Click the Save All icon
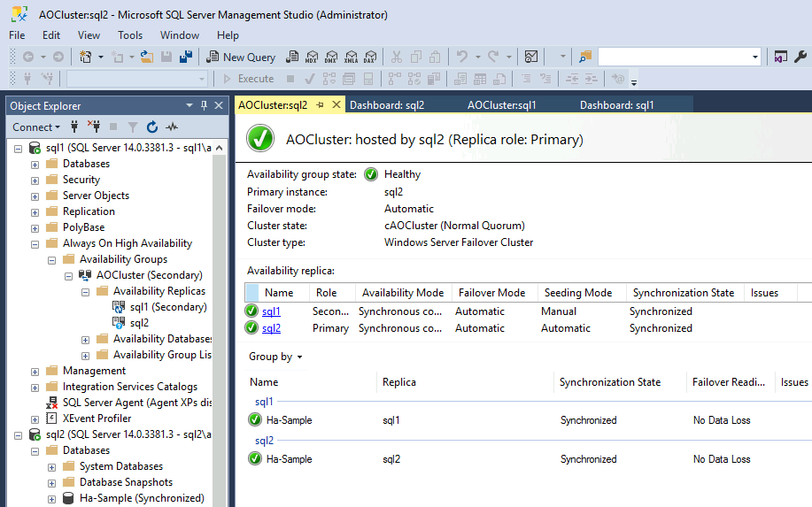The image size is (812, 507). (186, 57)
